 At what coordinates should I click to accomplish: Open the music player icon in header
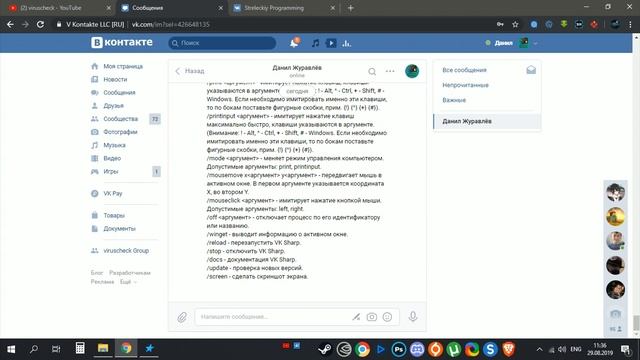(315, 43)
